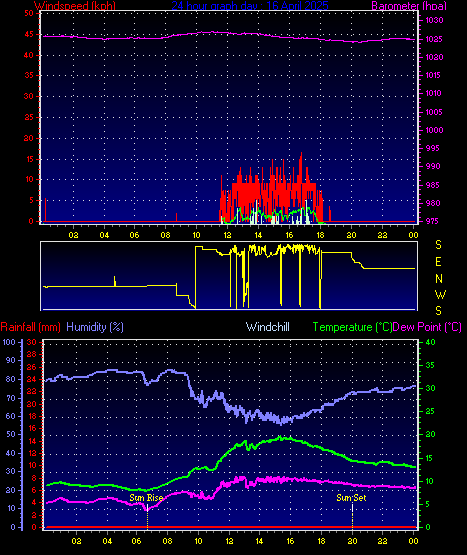The width and height of the screenshot is (467, 555).
Task: Click the bottom S wind direction label
Action: [438, 311]
